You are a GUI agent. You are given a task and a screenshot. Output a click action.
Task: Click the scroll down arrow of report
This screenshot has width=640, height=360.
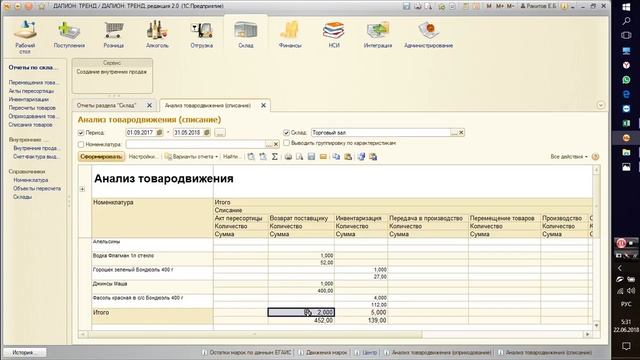[596, 325]
